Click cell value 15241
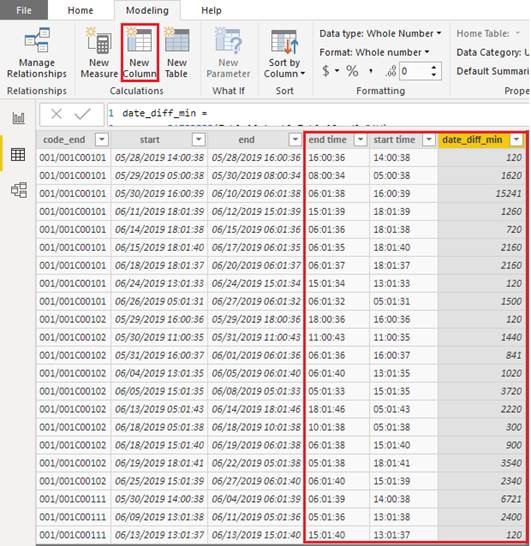The width and height of the screenshot is (531, 546). pyautogui.click(x=508, y=194)
